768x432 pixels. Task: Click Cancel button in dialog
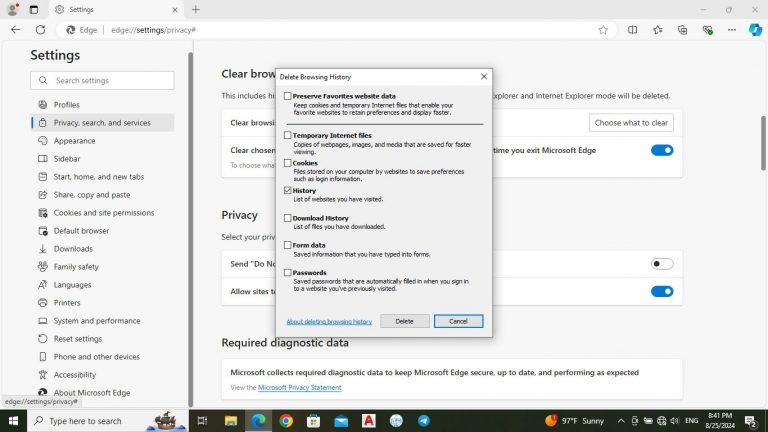(458, 321)
